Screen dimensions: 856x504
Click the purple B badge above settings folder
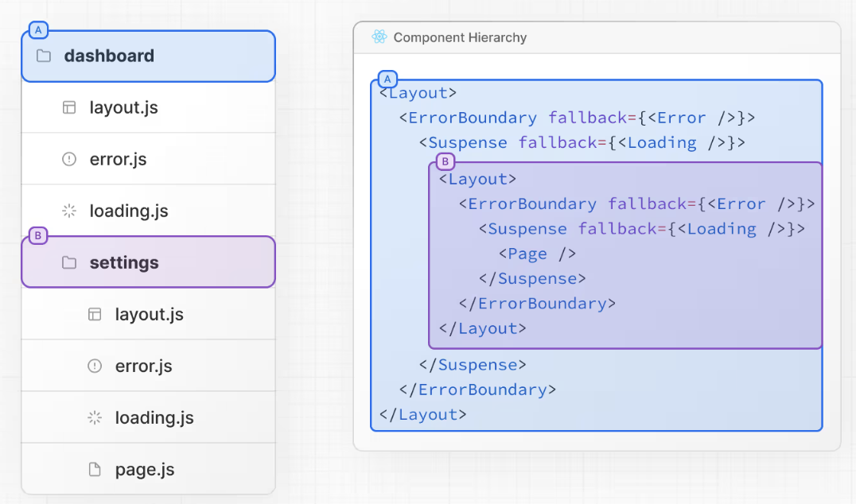click(37, 236)
